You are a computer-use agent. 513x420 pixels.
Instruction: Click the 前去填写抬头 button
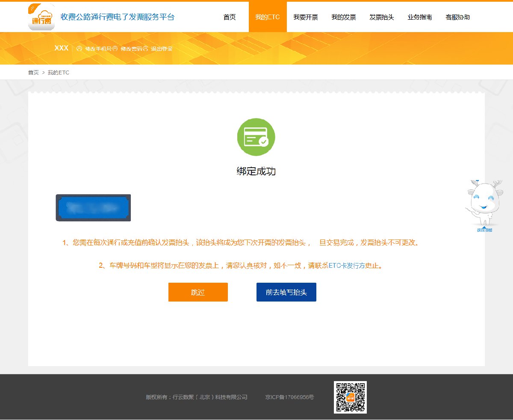286,292
